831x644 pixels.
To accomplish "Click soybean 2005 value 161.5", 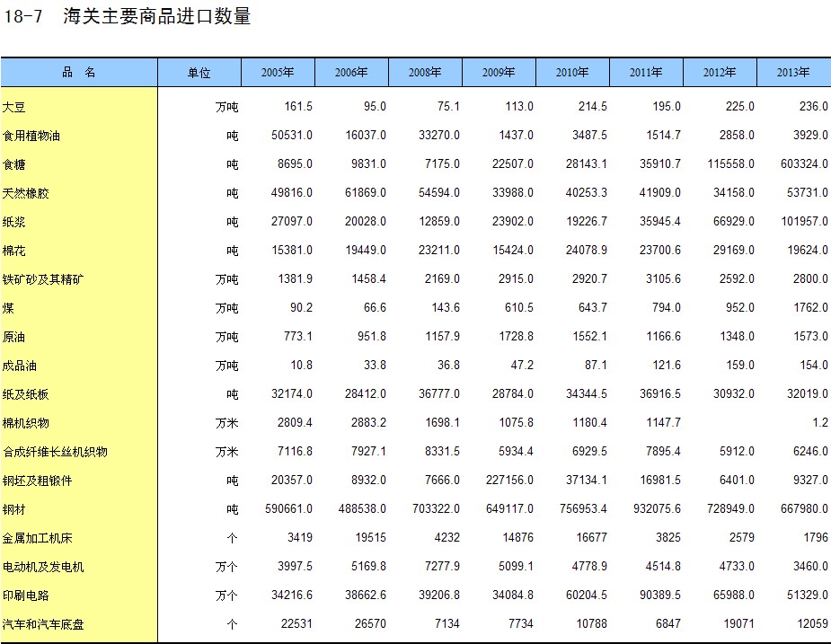I will coord(298,107).
